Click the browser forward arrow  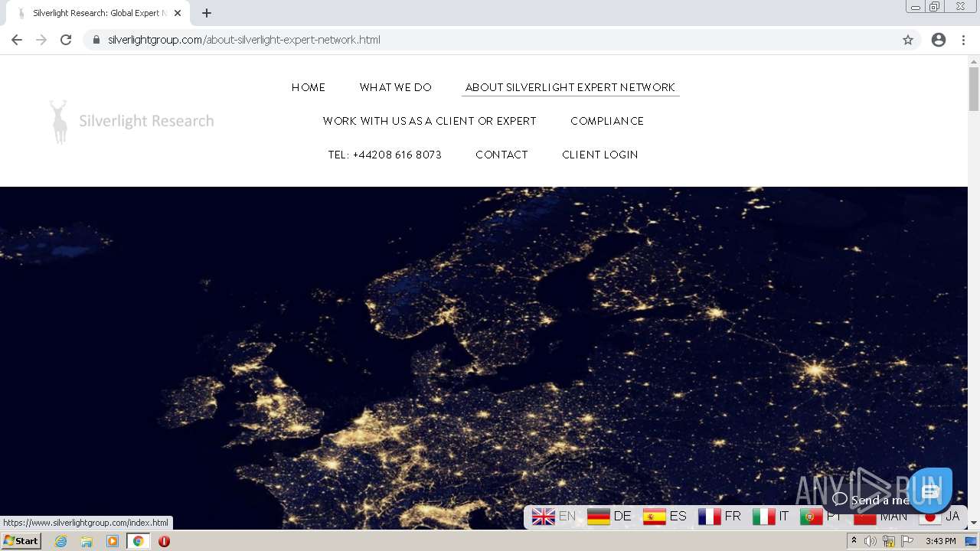pyautogui.click(x=41, y=40)
